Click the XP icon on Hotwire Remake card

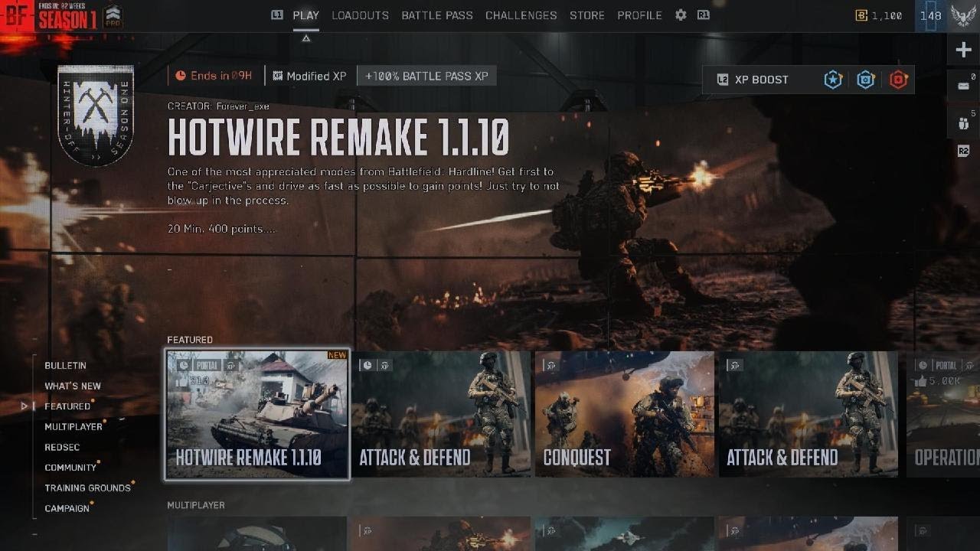[x=230, y=366]
